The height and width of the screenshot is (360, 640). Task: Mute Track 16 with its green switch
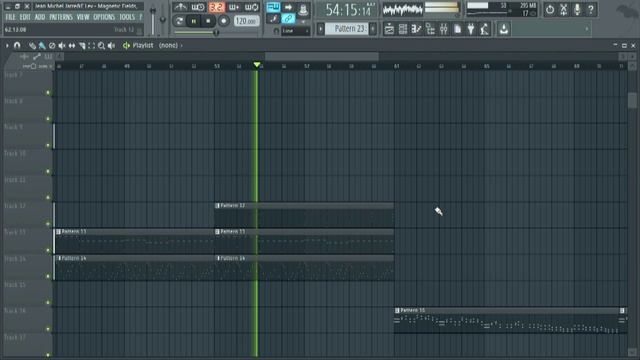[48, 329]
